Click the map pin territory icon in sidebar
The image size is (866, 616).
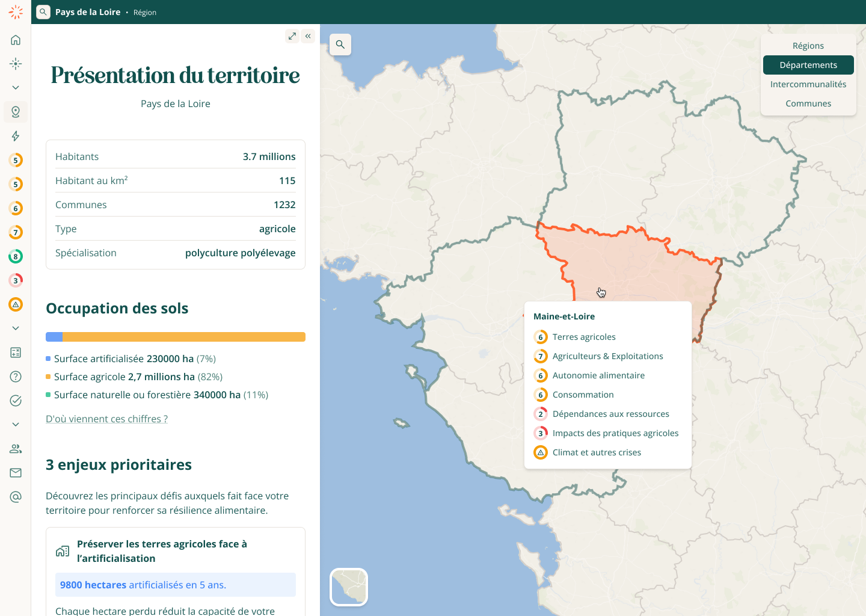(x=16, y=112)
